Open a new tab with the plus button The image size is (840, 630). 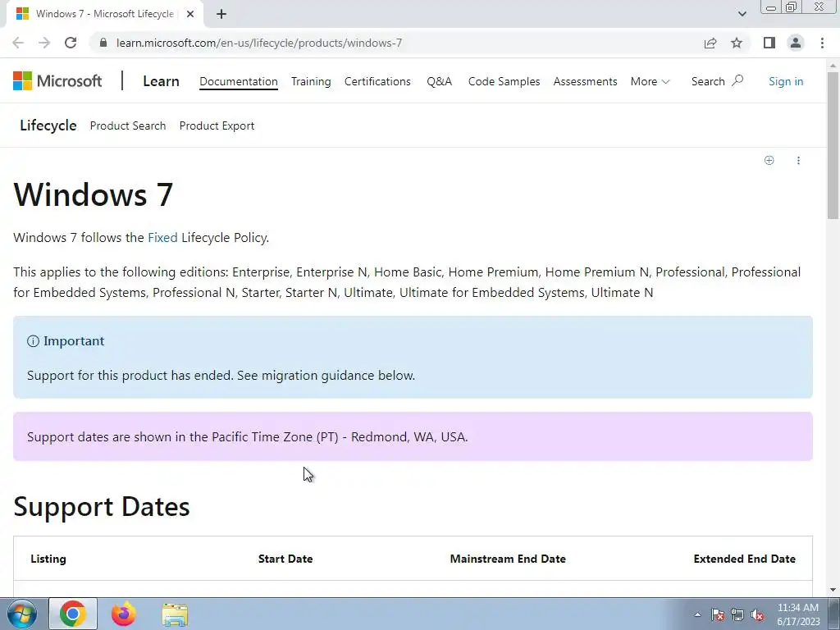point(221,14)
